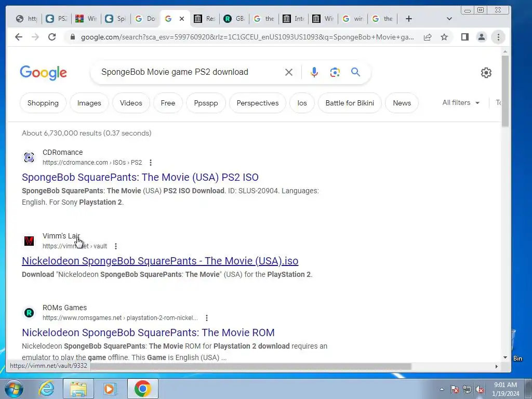
Task: Open Windows Media Player from taskbar
Action: click(110, 389)
